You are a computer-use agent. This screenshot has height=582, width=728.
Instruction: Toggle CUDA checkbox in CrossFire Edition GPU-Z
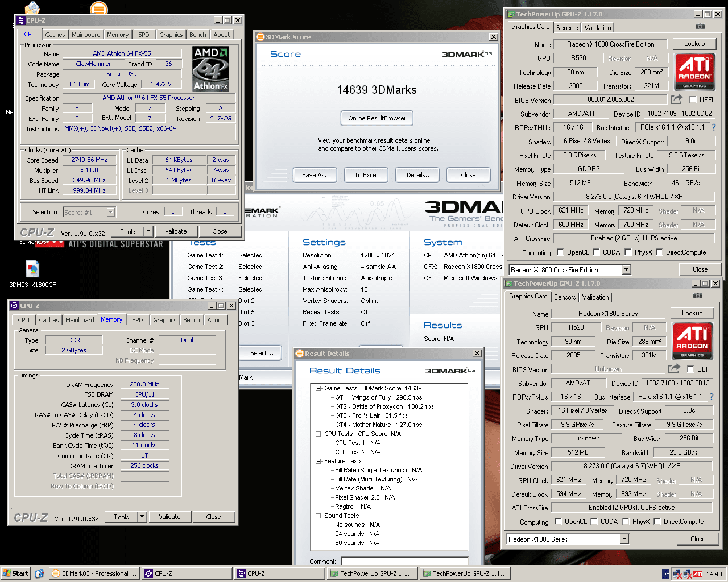click(x=596, y=252)
